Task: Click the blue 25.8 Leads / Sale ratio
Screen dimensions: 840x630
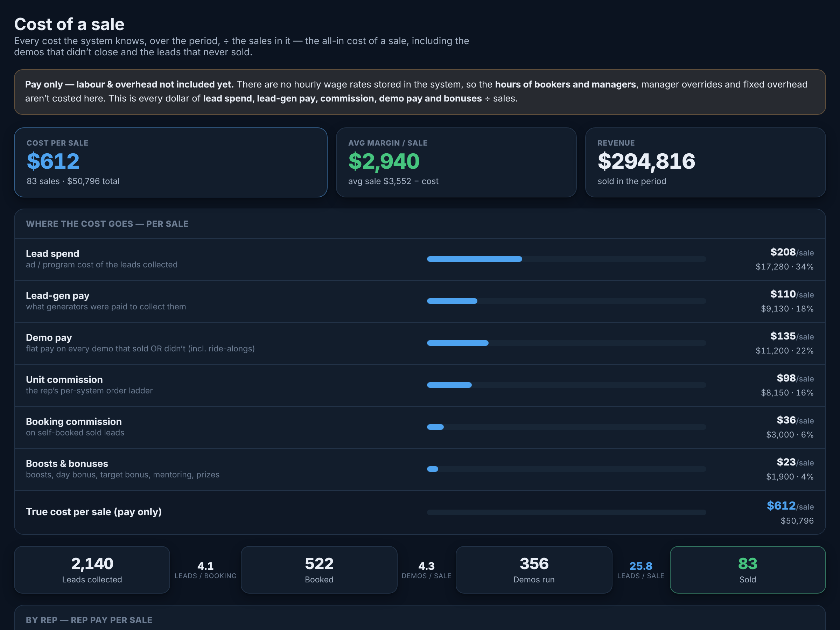Action: (x=640, y=570)
